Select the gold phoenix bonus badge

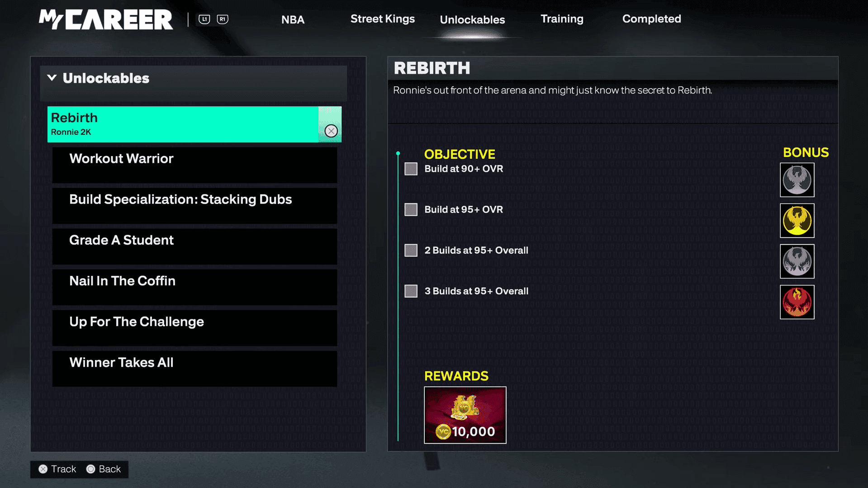(797, 221)
